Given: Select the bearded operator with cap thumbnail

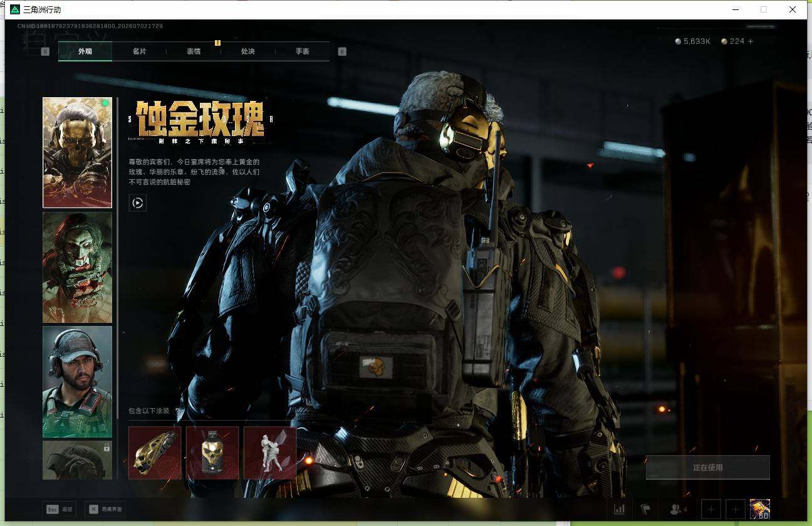Looking at the screenshot, I should tap(77, 381).
